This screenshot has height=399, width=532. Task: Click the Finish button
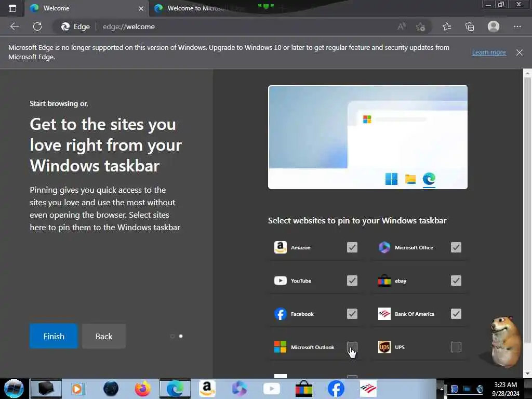pos(54,336)
